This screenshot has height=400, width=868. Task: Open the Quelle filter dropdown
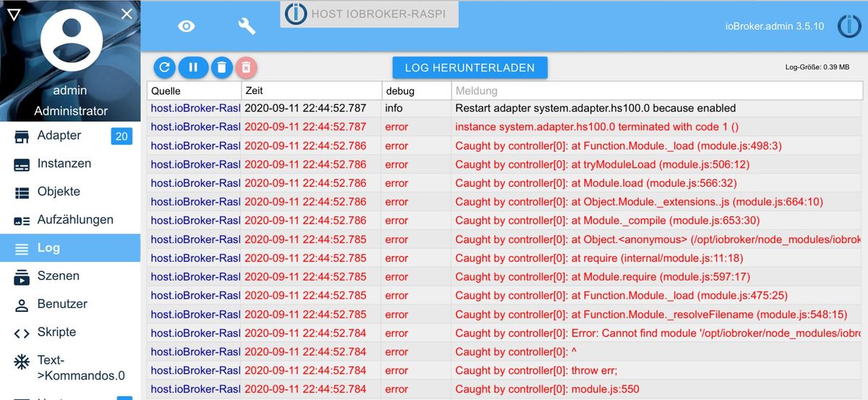[193, 90]
